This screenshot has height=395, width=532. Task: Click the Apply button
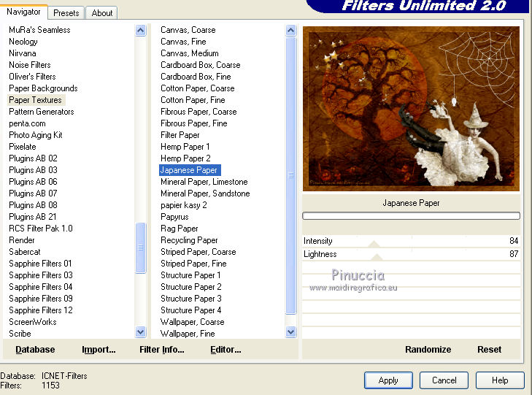coord(388,380)
